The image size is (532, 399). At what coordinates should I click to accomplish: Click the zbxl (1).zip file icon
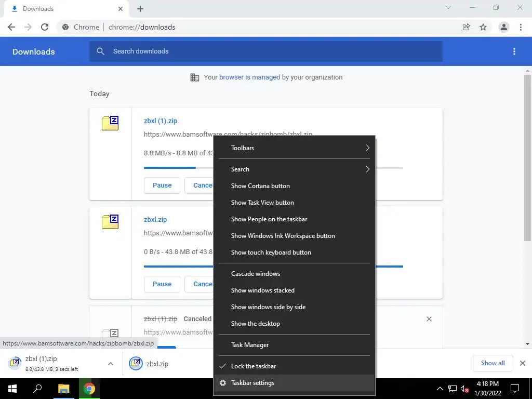pyautogui.click(x=110, y=123)
